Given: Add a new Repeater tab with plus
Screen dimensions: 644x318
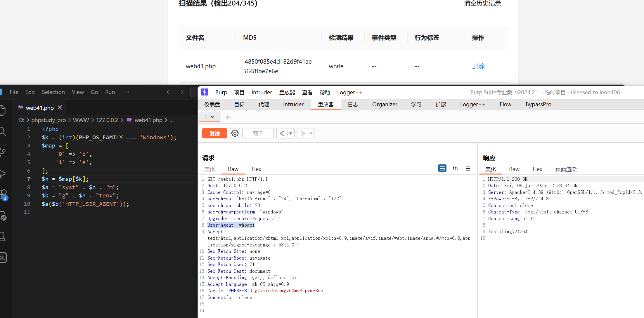Looking at the screenshot, I should 228,117.
